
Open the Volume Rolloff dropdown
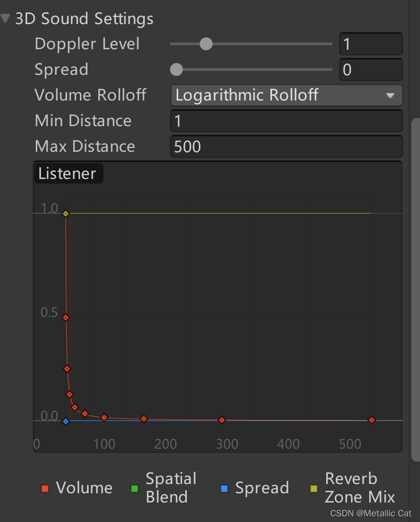tap(286, 95)
